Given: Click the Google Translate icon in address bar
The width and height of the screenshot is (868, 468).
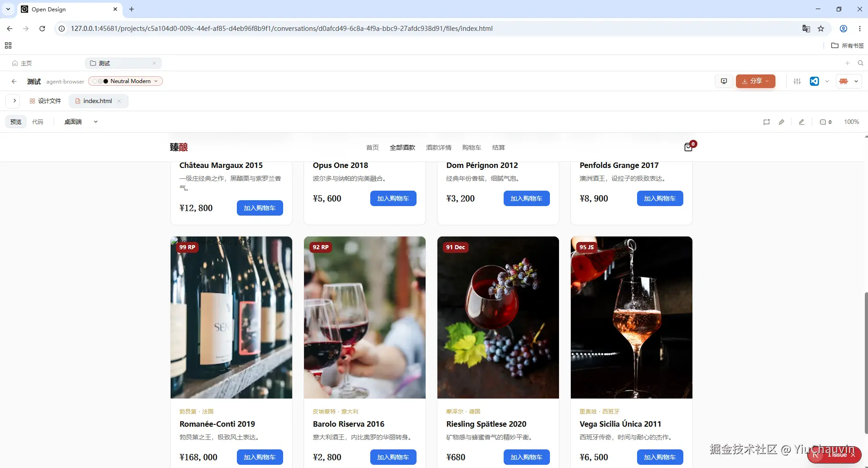Looking at the screenshot, I should coord(806,29).
